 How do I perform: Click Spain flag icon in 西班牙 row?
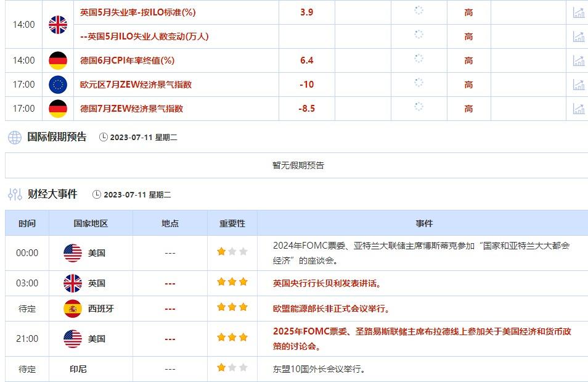coord(73,309)
